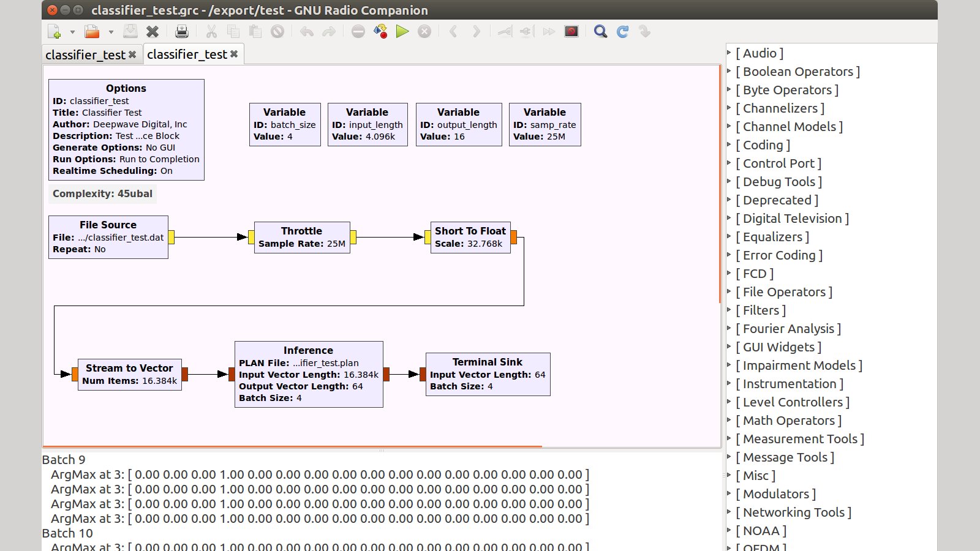Viewport: 980px width, 551px height.
Task: Select the Digital Television tree row
Action: (x=831, y=219)
